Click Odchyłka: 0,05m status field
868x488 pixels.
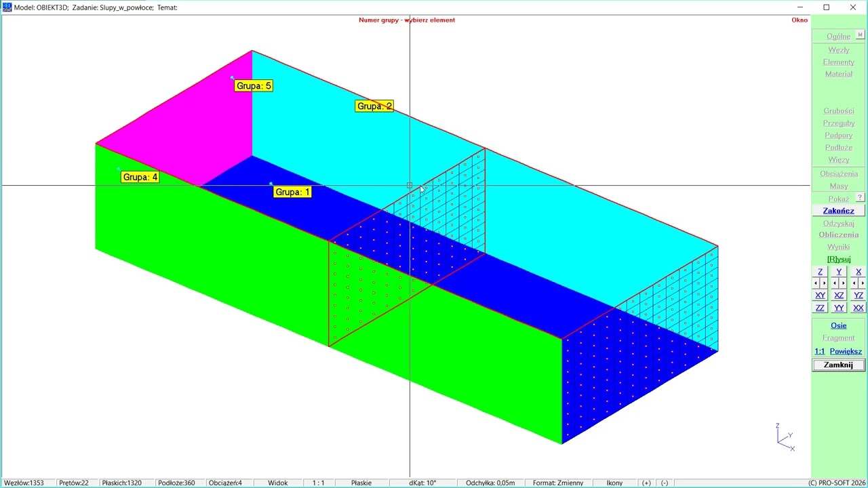click(x=490, y=483)
